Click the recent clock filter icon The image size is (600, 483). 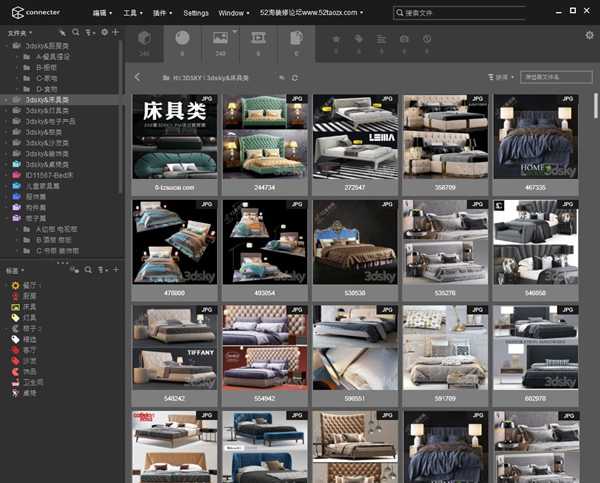(426, 38)
